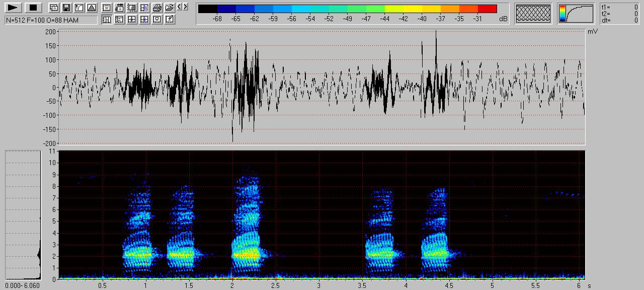Click the red end of the dB color scale
Screen dimensions: 644x290
point(487,9)
